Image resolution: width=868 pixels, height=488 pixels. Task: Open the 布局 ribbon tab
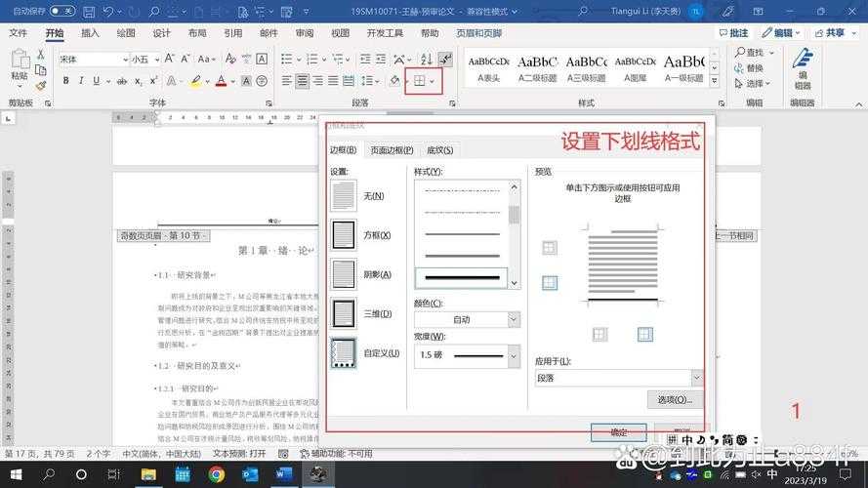(x=197, y=33)
